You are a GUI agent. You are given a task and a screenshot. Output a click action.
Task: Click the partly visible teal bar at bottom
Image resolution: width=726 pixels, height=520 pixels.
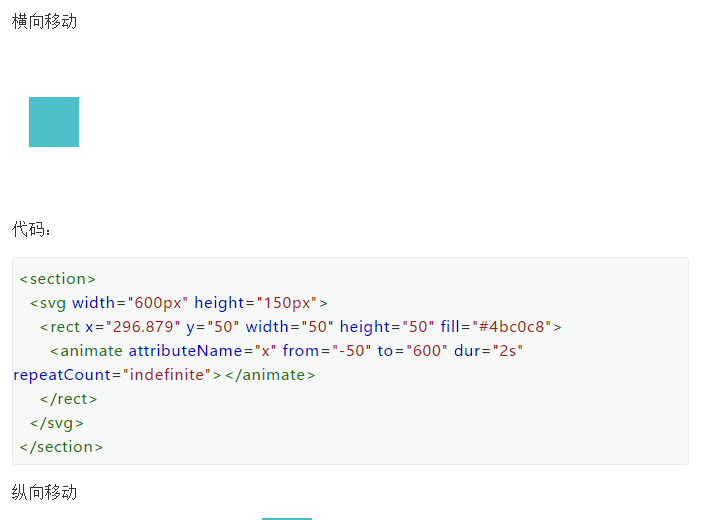coord(287,517)
